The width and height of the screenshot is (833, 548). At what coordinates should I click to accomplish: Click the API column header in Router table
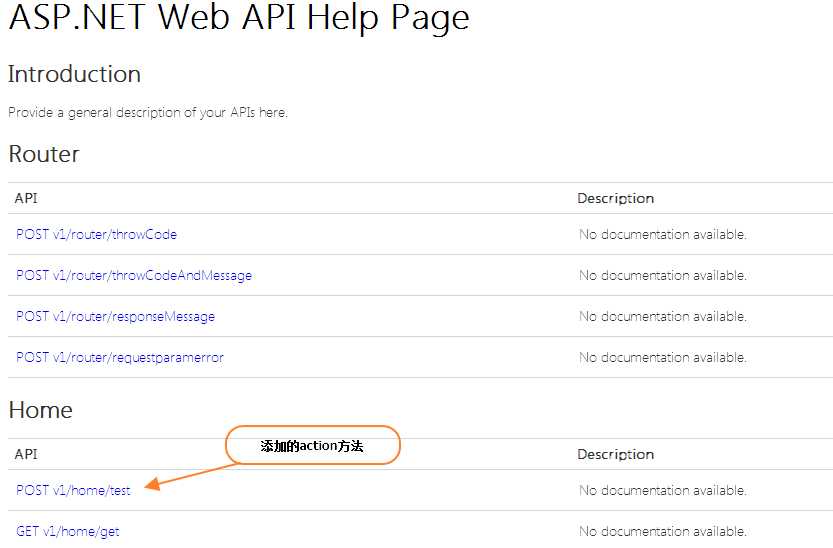click(x=26, y=199)
